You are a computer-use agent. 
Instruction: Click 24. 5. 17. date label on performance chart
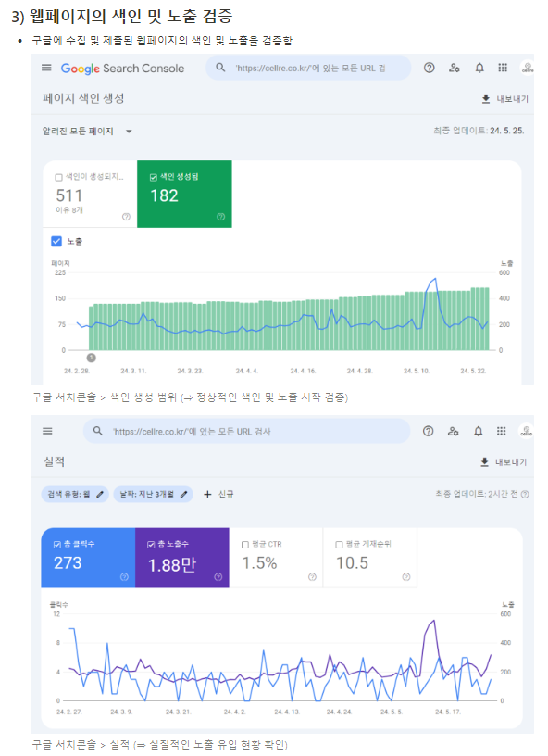[x=447, y=712]
